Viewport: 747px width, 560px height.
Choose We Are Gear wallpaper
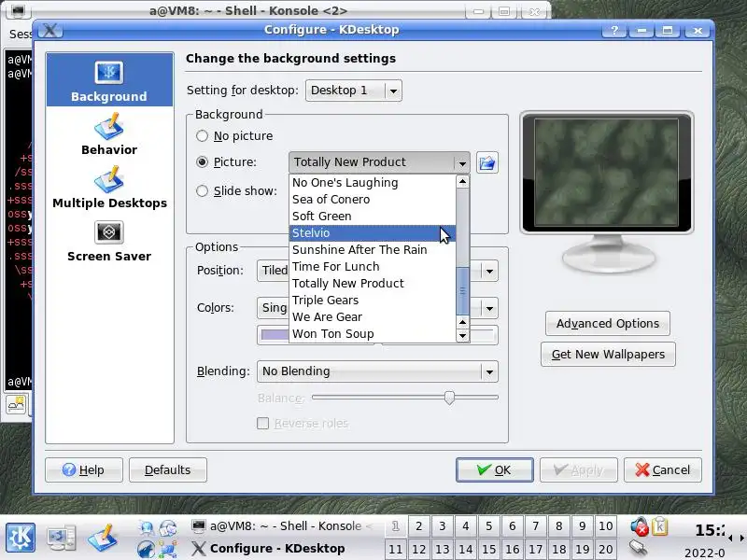point(373,317)
